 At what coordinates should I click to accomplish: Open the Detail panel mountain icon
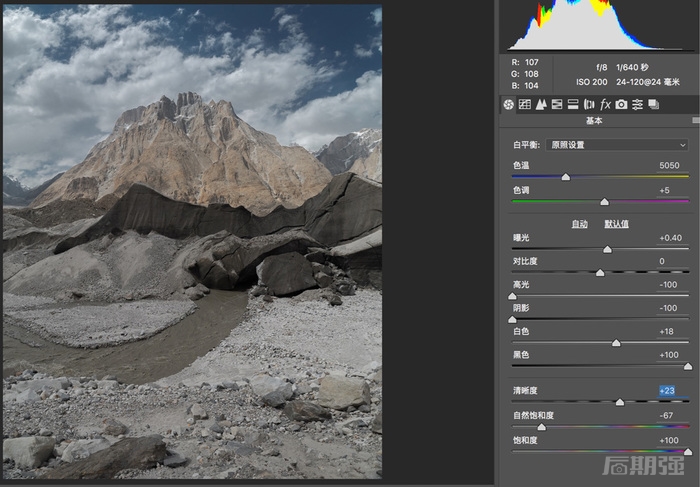(x=541, y=104)
